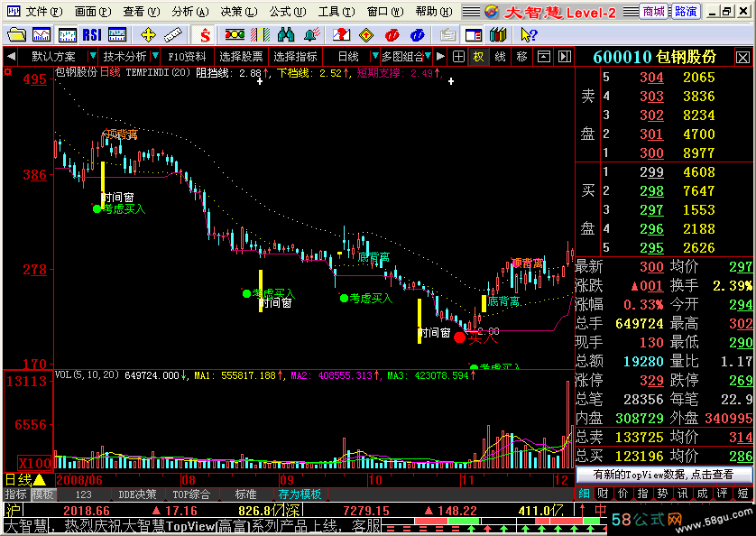
Task: Open the 多图组合 dropdown arrow
Action: [x=428, y=57]
